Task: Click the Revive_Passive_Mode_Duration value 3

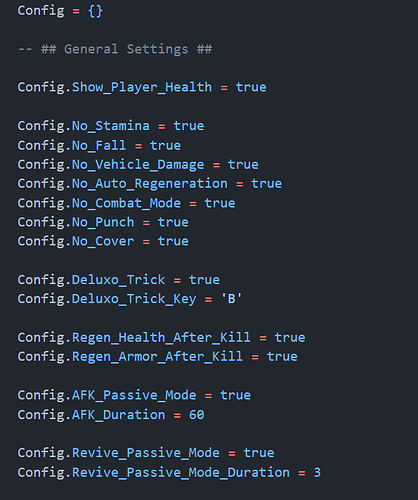Action: 317,473
